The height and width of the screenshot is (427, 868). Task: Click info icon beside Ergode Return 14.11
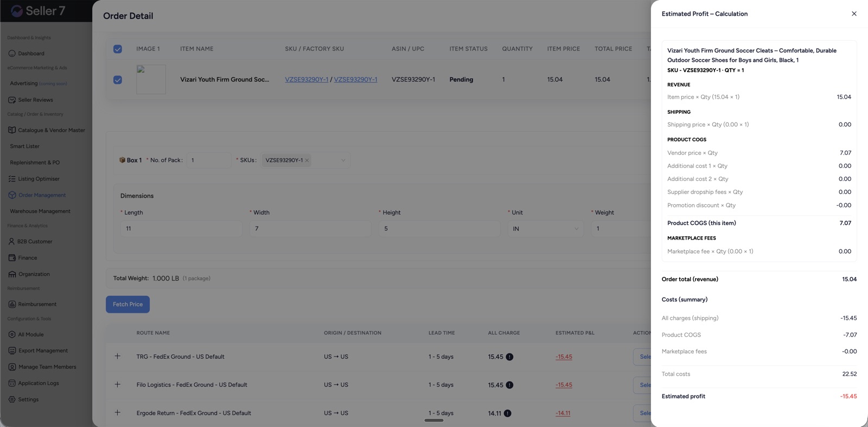click(507, 413)
